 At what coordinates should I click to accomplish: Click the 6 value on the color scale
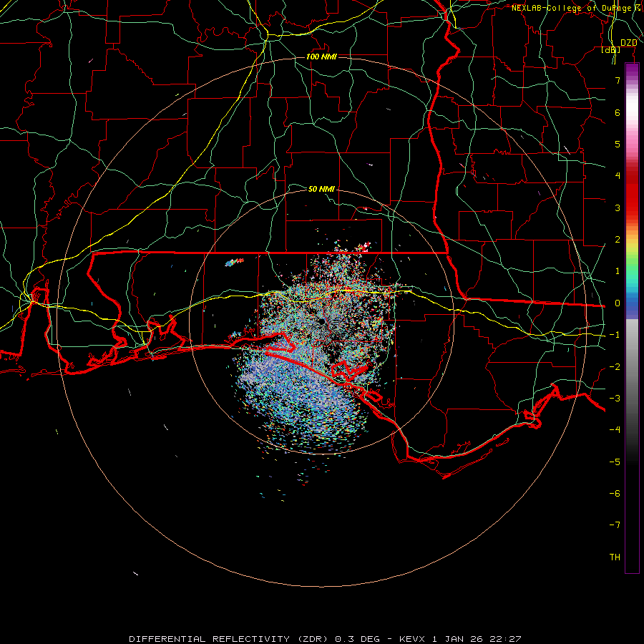618,112
